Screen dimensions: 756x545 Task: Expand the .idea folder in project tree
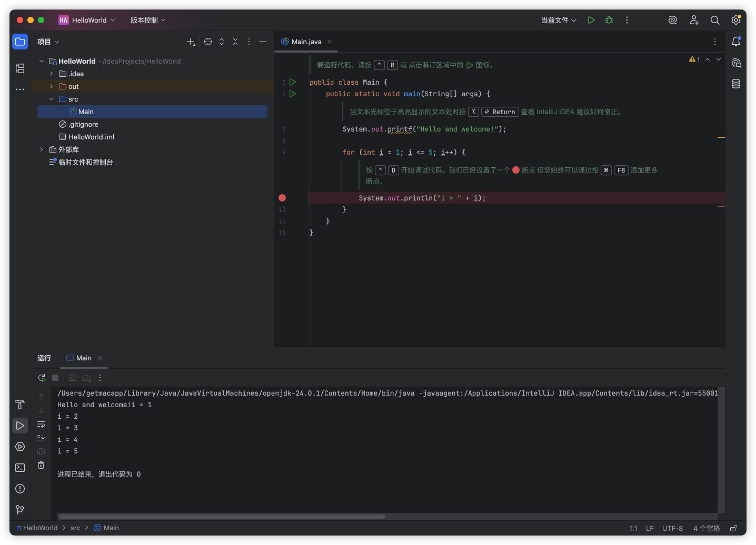[x=52, y=74]
